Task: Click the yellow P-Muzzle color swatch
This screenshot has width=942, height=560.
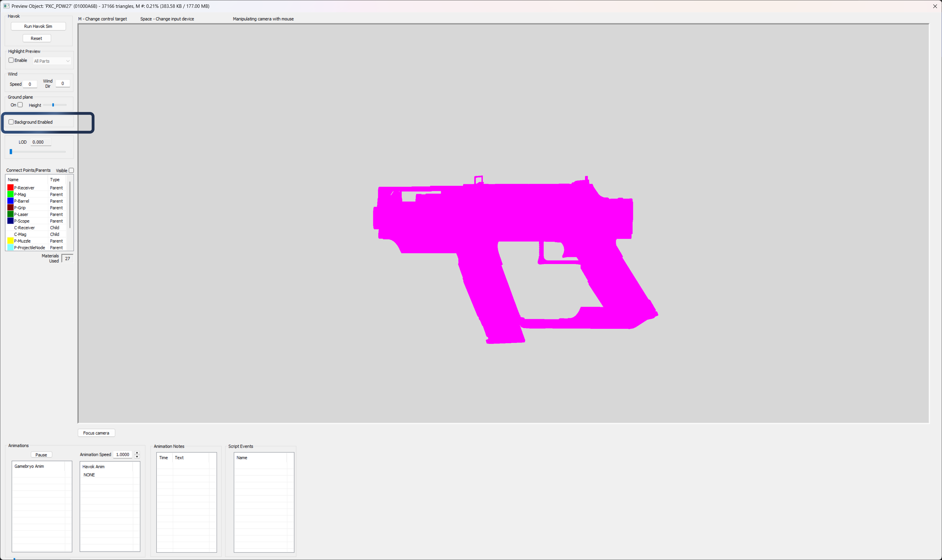Action: tap(11, 241)
